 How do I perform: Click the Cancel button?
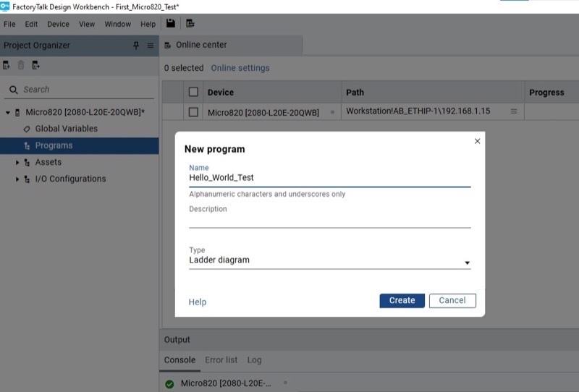[x=452, y=300]
